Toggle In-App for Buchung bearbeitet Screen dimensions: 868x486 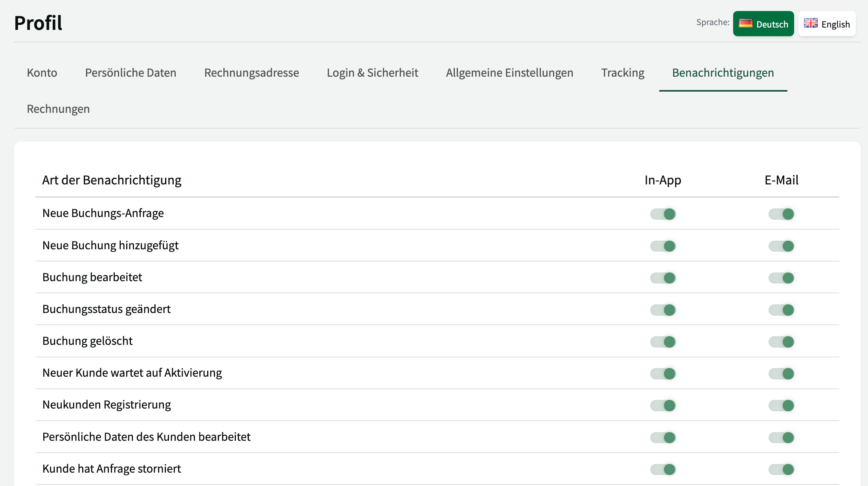663,278
